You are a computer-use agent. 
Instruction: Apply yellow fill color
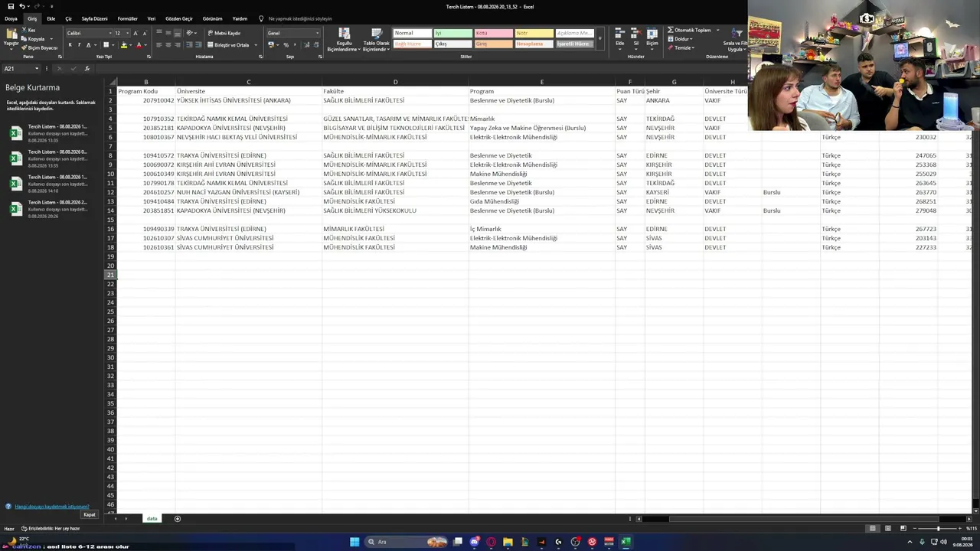click(x=124, y=45)
